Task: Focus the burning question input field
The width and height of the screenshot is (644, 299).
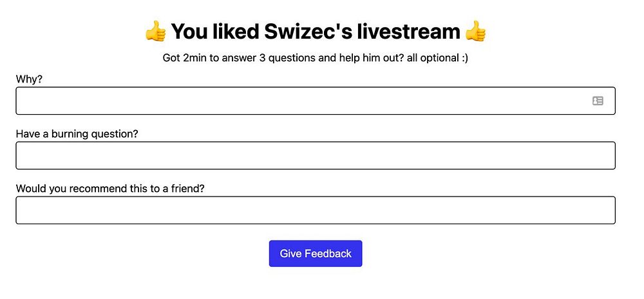Action: [x=315, y=155]
